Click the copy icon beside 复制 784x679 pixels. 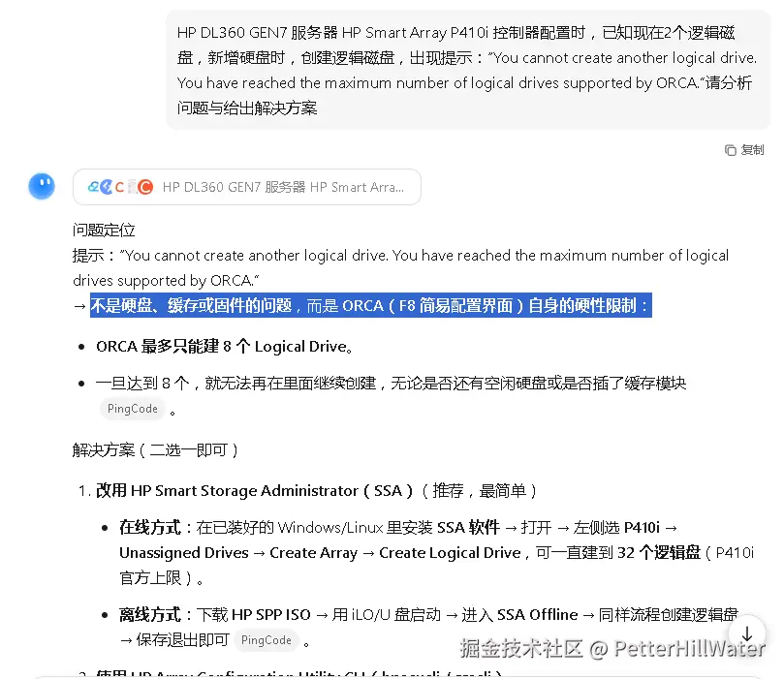click(730, 150)
